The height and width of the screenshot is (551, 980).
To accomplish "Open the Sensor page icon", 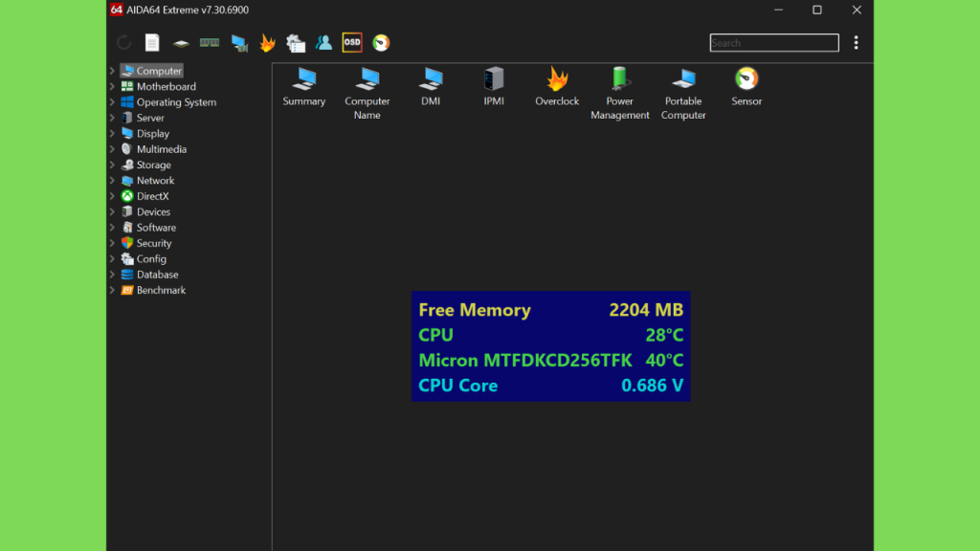I will [x=746, y=87].
